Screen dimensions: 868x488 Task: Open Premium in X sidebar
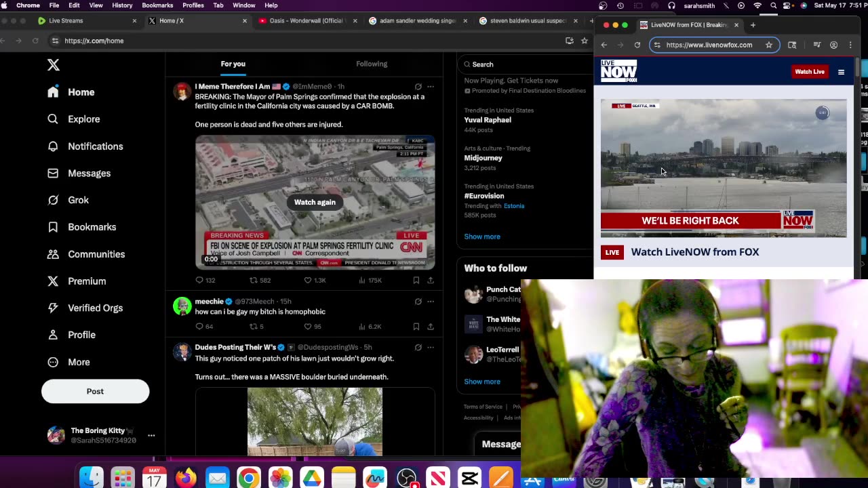tap(77, 281)
